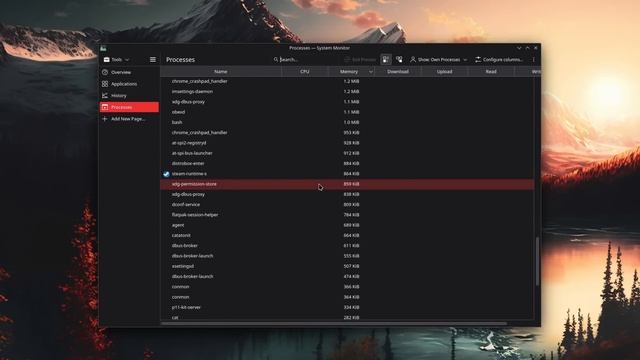This screenshot has width=640, height=360.
Task: Select chrome_crashpad_handler using 953 KiB
Action: [347, 133]
